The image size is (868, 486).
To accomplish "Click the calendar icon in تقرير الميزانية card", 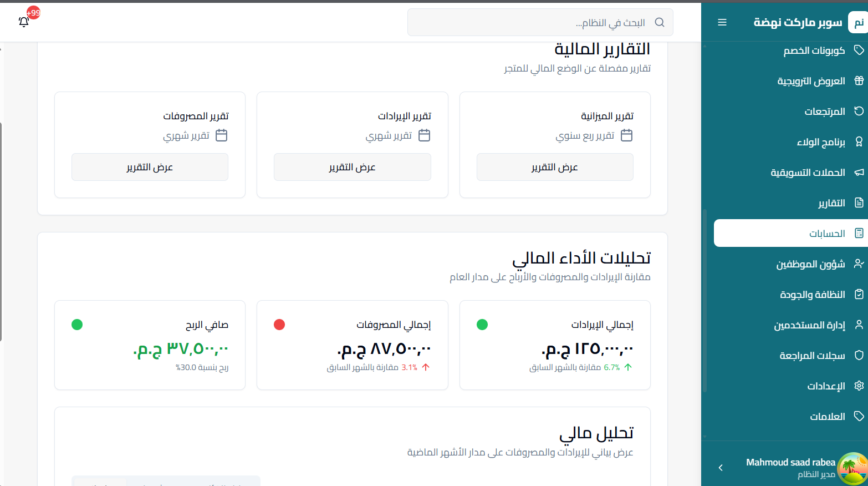I will (x=626, y=135).
